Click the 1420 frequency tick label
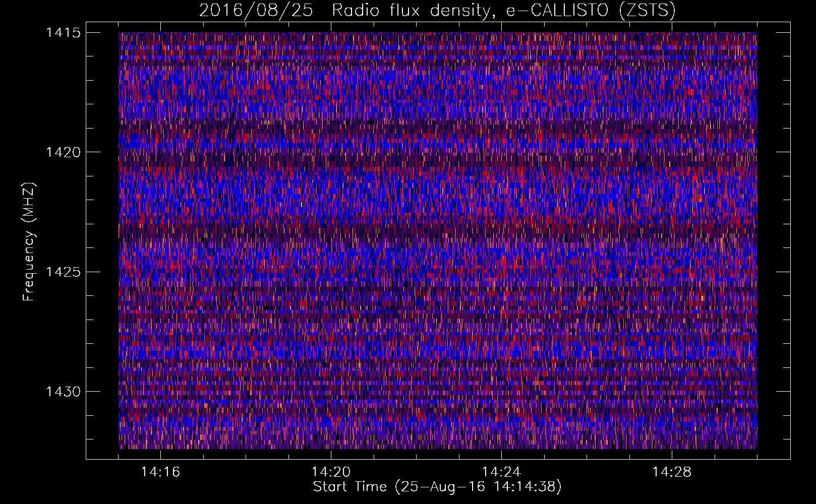This screenshot has height=504, width=816. (x=63, y=152)
